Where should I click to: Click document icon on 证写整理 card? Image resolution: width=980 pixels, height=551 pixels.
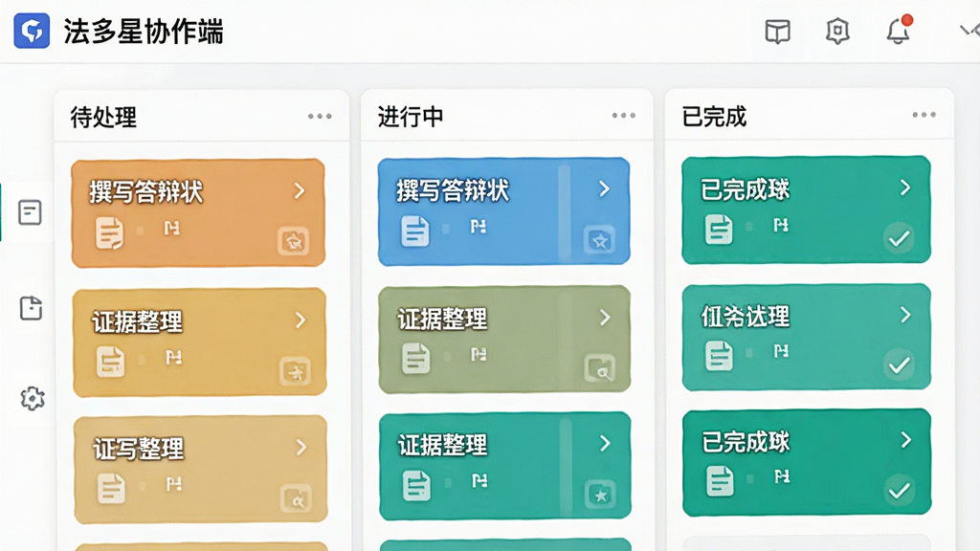click(111, 489)
